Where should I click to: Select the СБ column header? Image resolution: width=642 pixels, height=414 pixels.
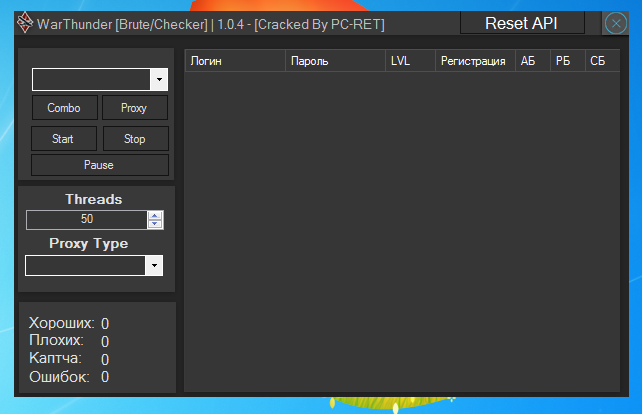click(x=601, y=62)
